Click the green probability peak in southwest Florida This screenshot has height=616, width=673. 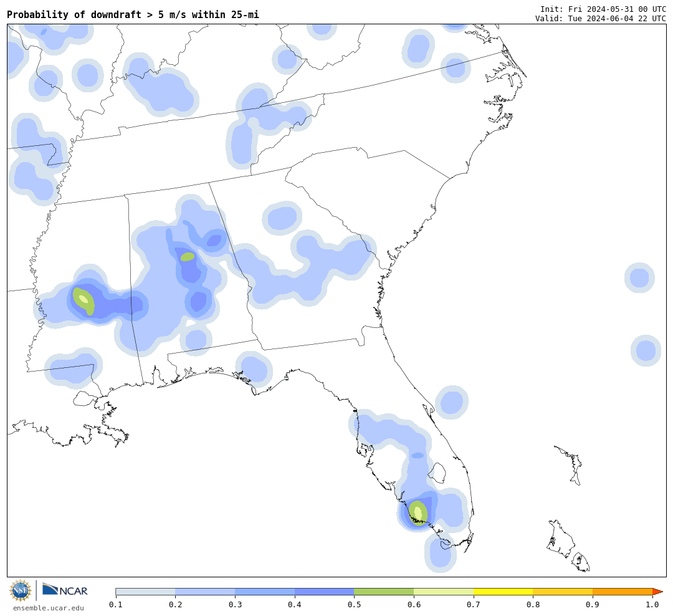click(418, 513)
